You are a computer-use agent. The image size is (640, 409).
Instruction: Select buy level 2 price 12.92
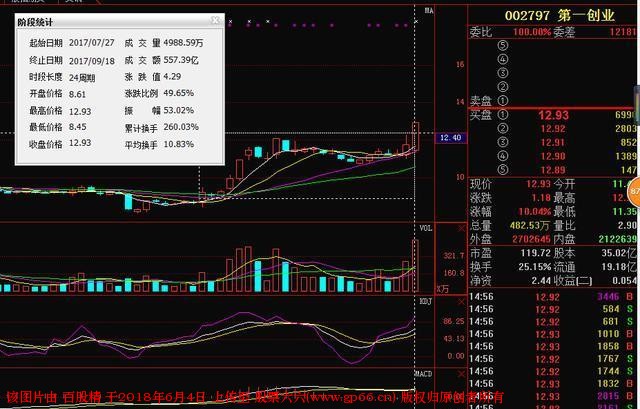(x=553, y=130)
